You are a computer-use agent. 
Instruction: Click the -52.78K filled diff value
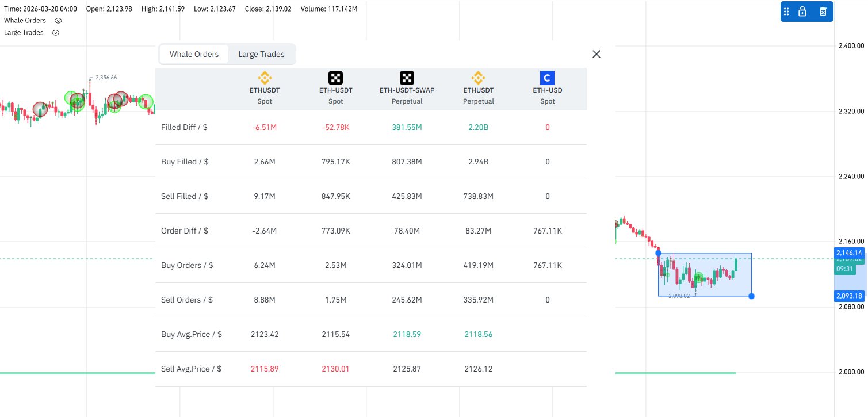click(335, 127)
